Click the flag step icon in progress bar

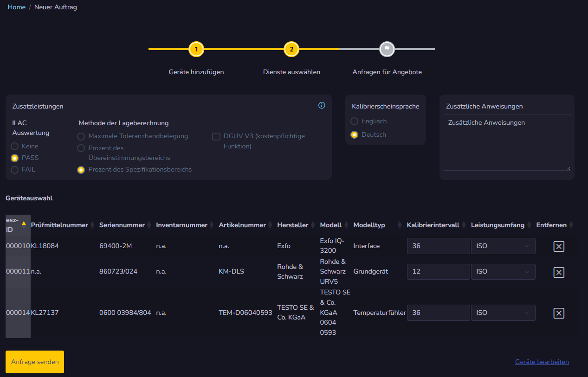click(x=387, y=49)
